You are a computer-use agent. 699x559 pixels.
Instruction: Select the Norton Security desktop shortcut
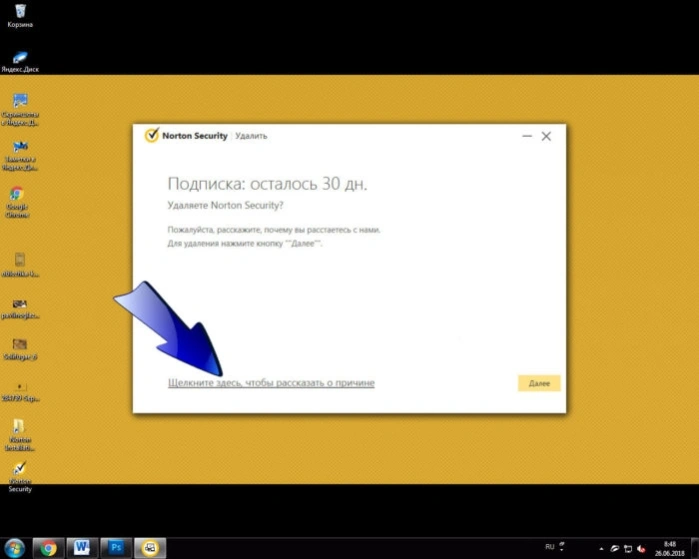click(x=20, y=477)
